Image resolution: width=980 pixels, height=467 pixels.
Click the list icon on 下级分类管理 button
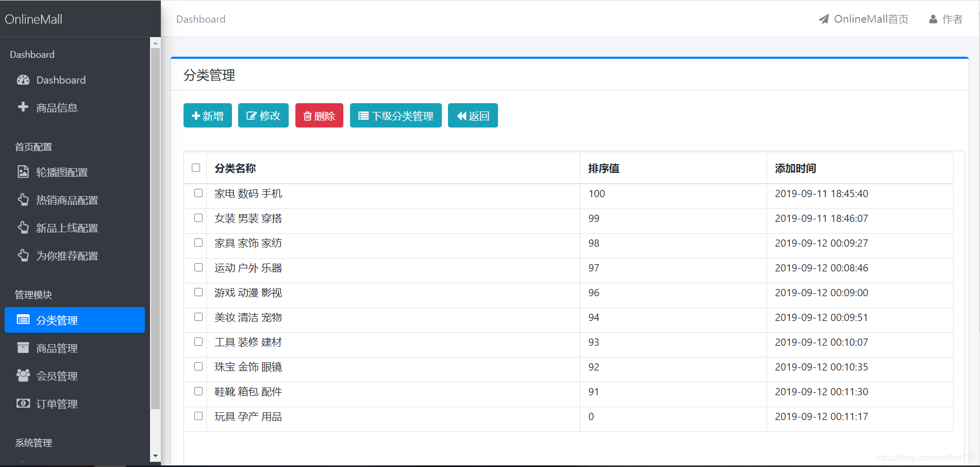pos(363,116)
